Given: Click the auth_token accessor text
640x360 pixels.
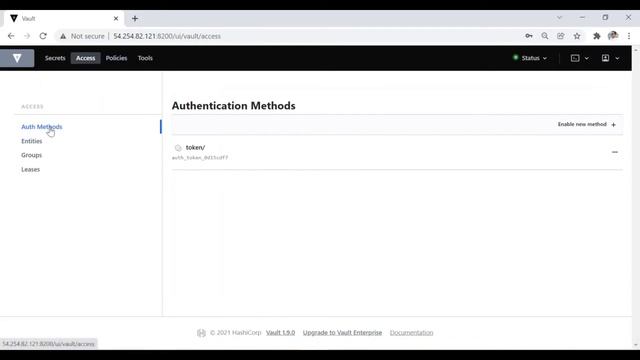Looking at the screenshot, I should 200,158.
